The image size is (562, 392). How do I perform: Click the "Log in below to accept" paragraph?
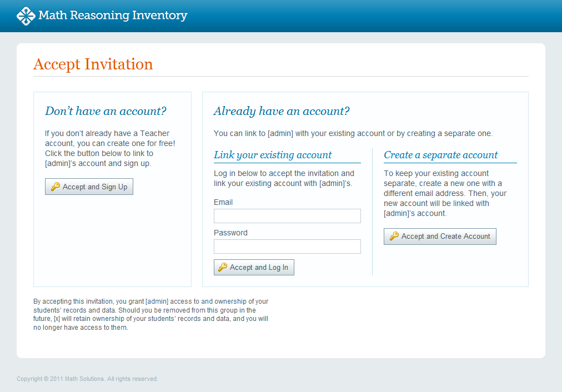tap(284, 178)
